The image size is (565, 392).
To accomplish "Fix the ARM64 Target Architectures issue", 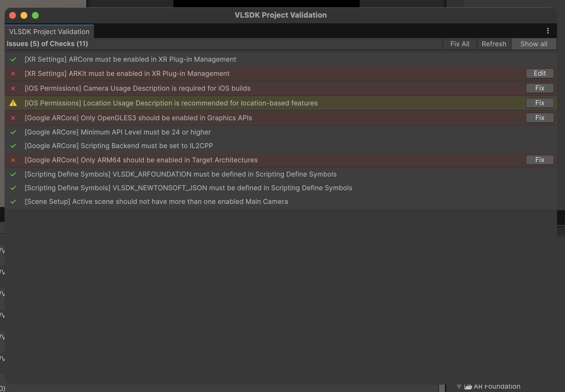I will [x=539, y=160].
